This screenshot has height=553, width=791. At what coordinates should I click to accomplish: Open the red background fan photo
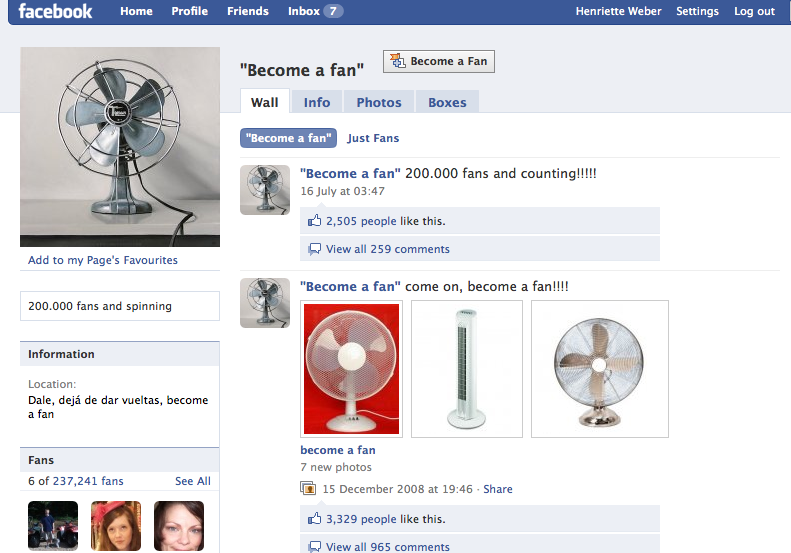click(x=352, y=369)
